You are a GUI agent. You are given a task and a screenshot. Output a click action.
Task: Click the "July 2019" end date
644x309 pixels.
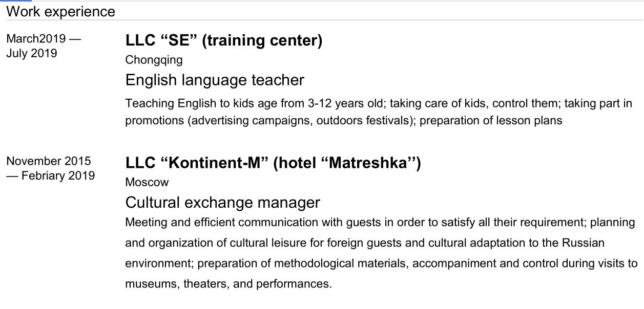coord(32,53)
